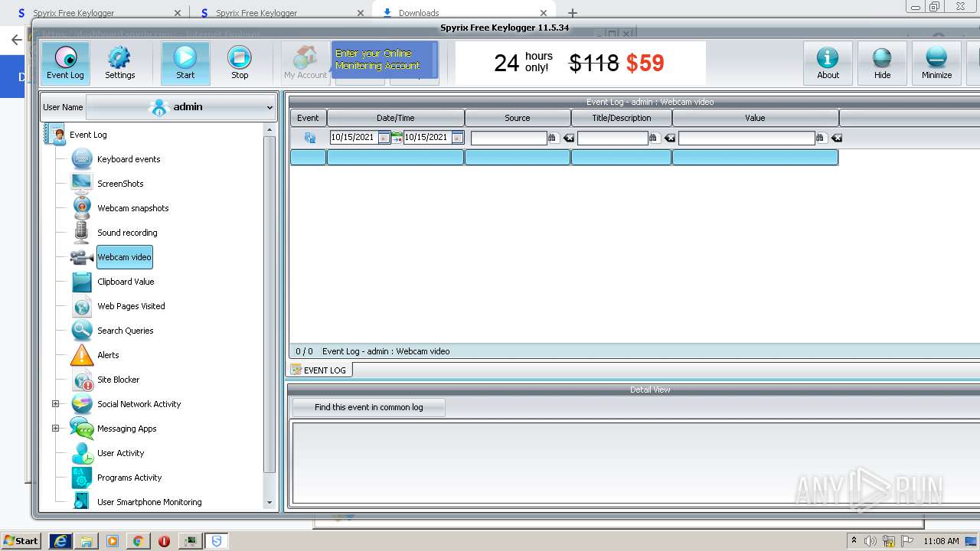
Task: Open Opera from the taskbar
Action: point(164,541)
